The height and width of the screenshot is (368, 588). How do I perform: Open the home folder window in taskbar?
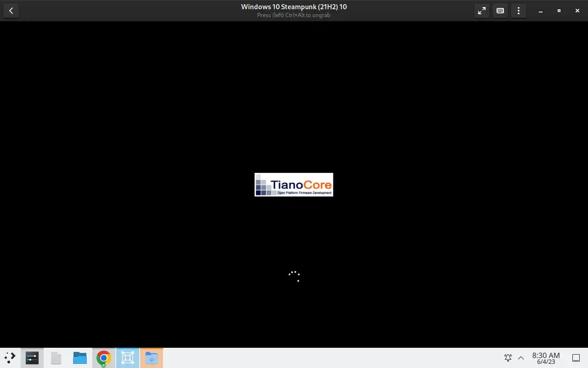(x=152, y=358)
